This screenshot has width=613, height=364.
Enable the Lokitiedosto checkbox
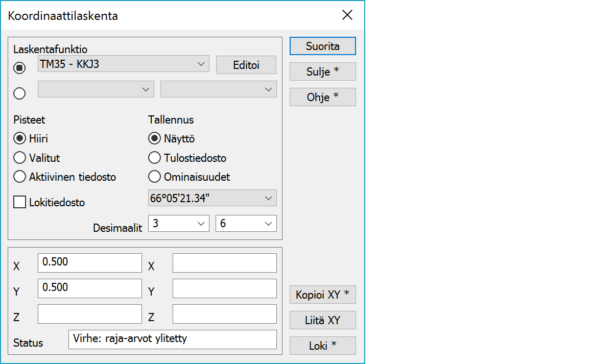pos(20,203)
